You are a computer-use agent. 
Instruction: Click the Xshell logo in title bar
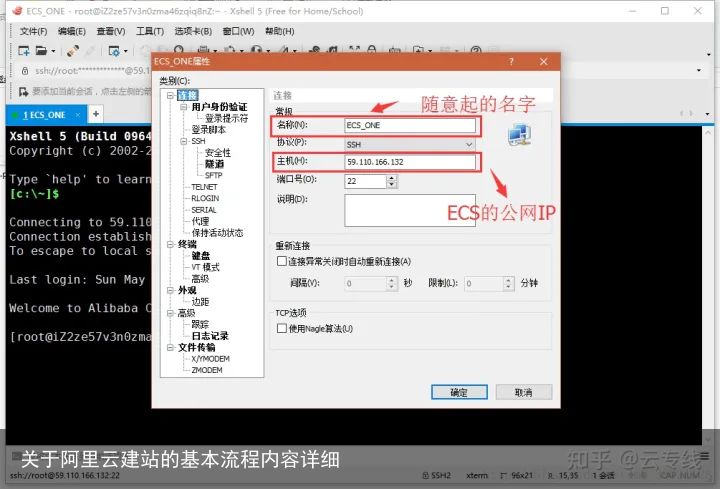click(x=17, y=11)
